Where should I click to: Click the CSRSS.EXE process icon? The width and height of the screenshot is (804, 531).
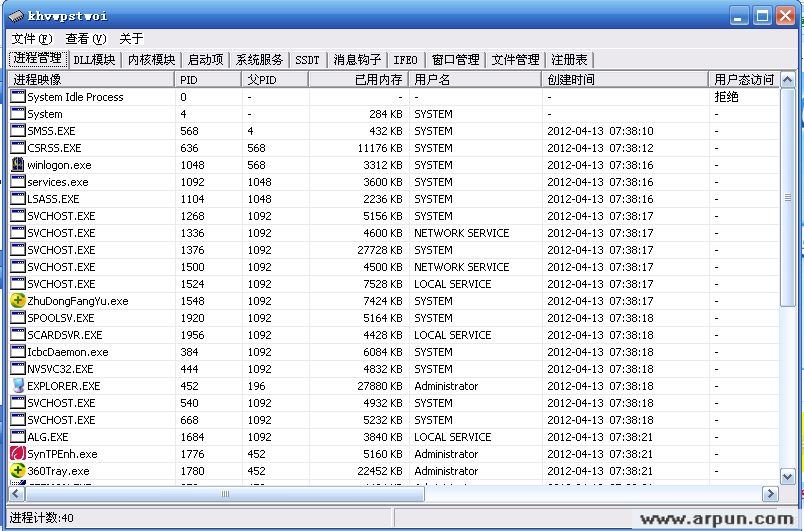coord(18,148)
